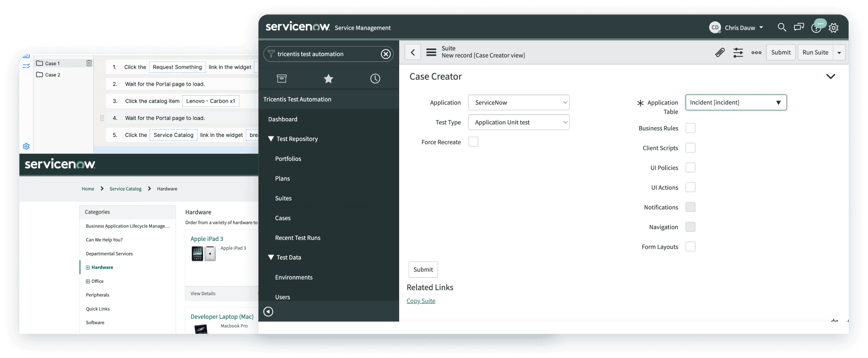This screenshot has width=868, height=358.
Task: Open the global search magnifier icon
Action: point(781,27)
